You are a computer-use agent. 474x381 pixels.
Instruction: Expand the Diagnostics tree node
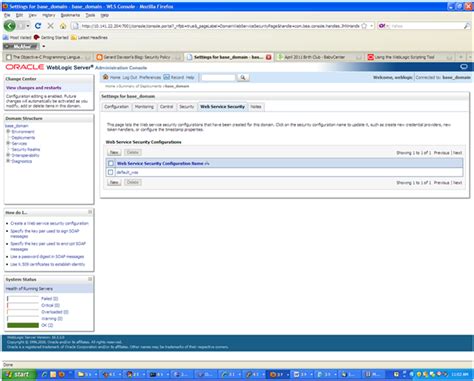point(8,161)
